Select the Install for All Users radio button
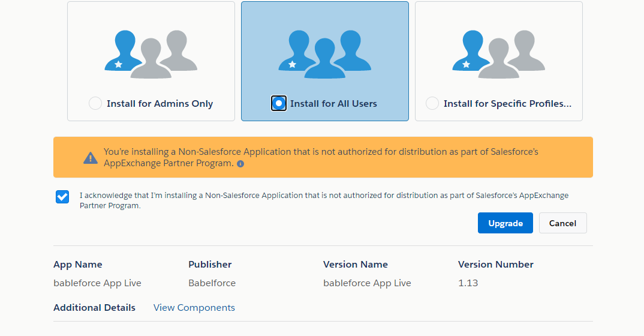Image resolution: width=644 pixels, height=336 pixels. tap(278, 103)
